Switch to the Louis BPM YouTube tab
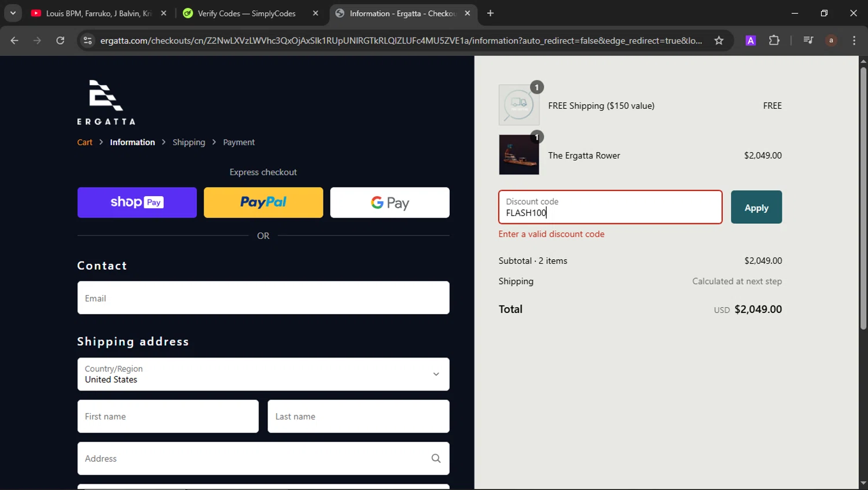The image size is (868, 490). coord(98,13)
